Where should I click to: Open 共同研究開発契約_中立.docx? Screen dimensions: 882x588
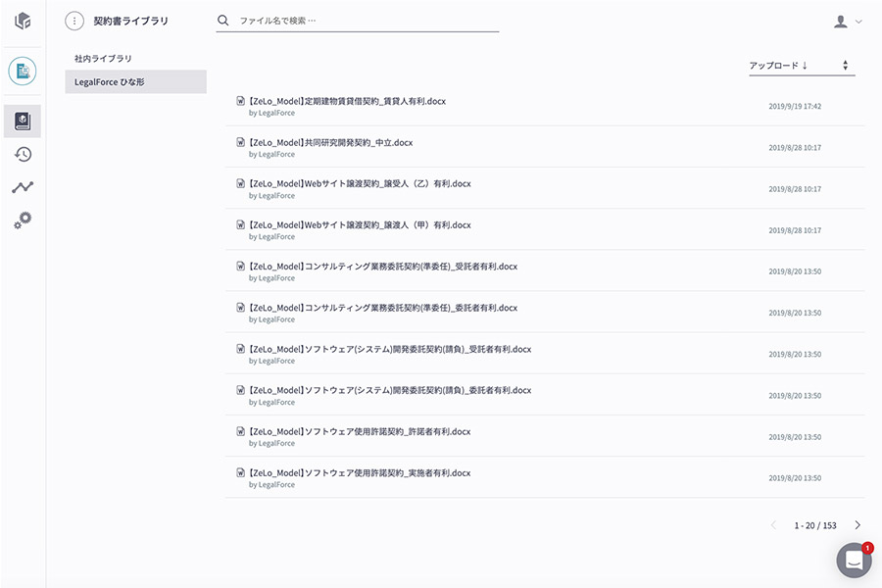coord(331,143)
